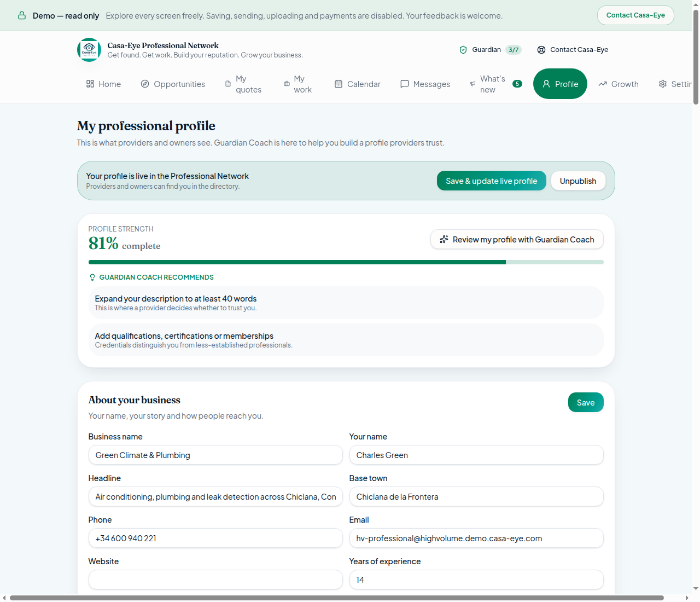Click the lifebuoy icon next to Contact Casa-Eye
700x602 pixels.
tap(541, 50)
